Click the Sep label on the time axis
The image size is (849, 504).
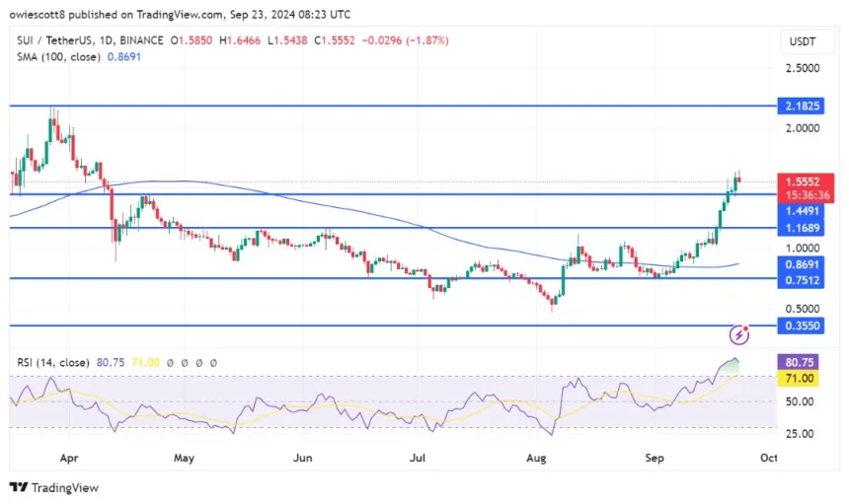coord(653,459)
